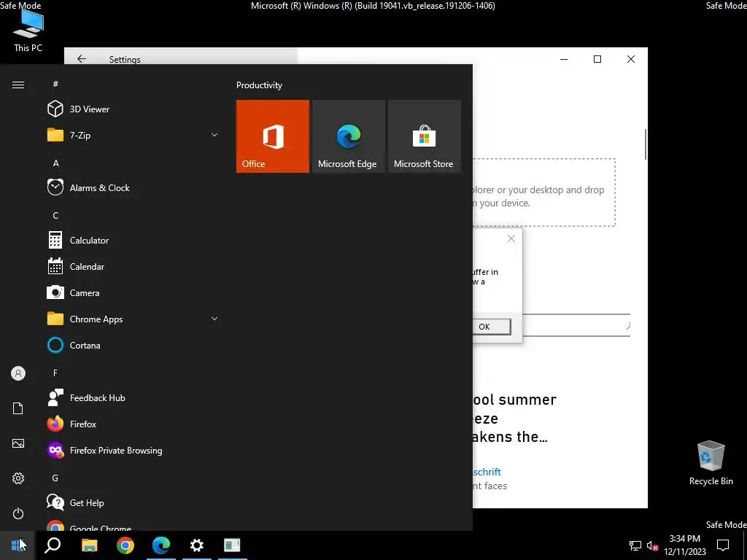Click the letter C section header

pyautogui.click(x=55, y=216)
